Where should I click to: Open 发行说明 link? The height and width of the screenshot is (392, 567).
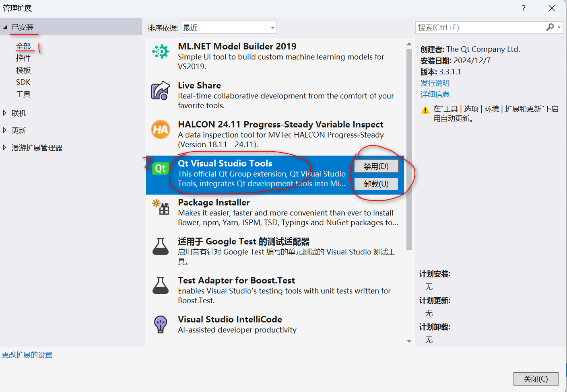[435, 83]
